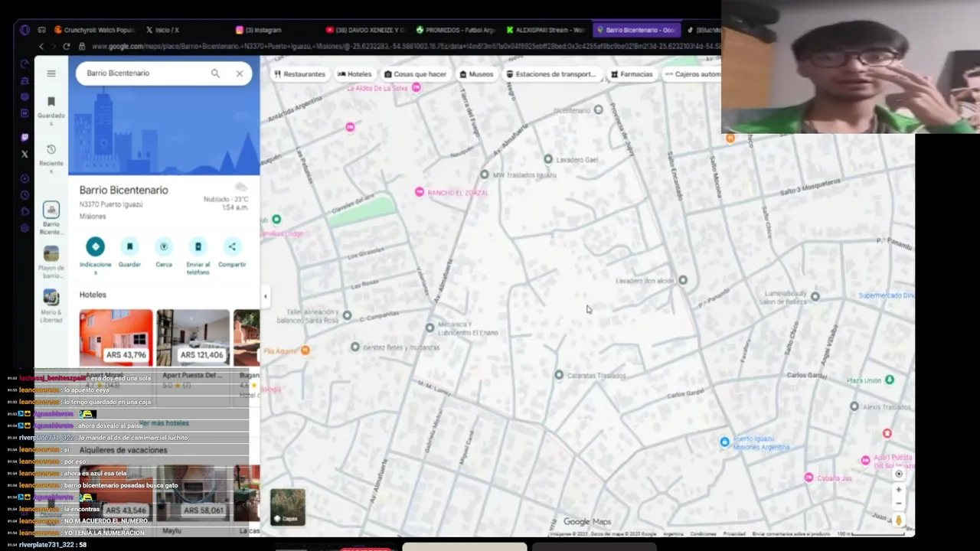This screenshot has height=551, width=980.
Task: Click the Guardar bookmark button
Action: [x=129, y=246]
